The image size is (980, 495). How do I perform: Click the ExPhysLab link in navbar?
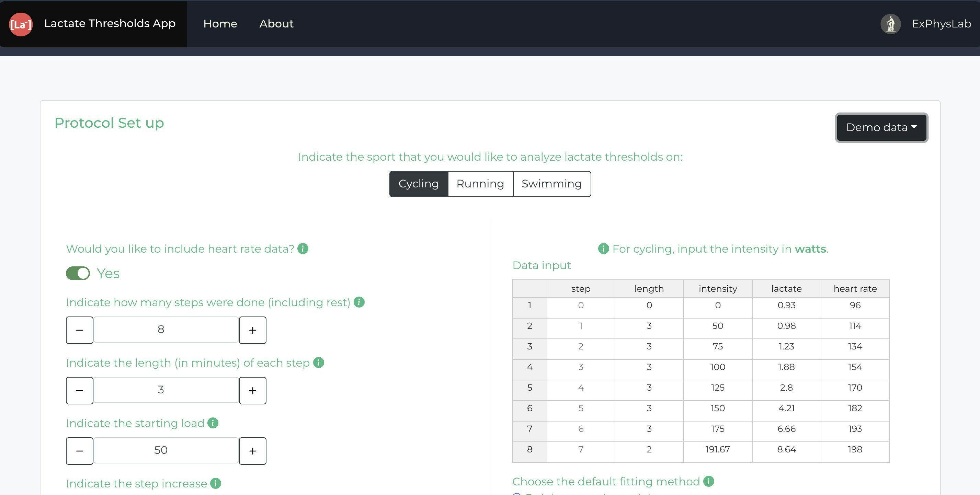(x=941, y=24)
